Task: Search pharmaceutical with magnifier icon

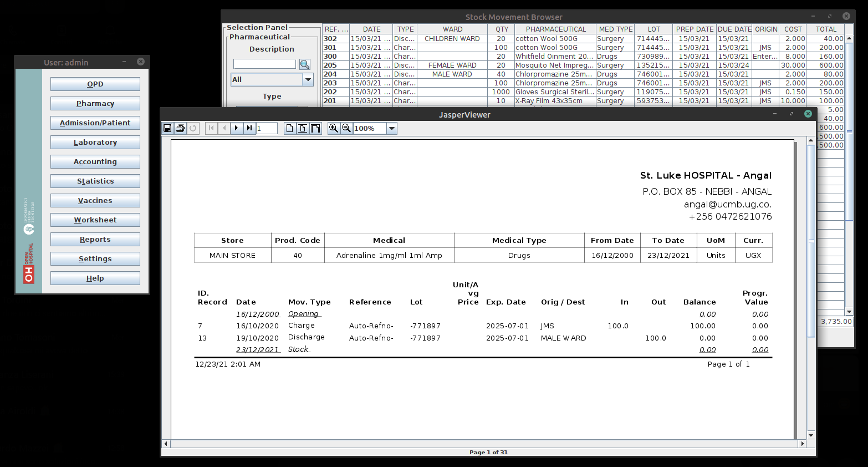Action: (x=305, y=64)
